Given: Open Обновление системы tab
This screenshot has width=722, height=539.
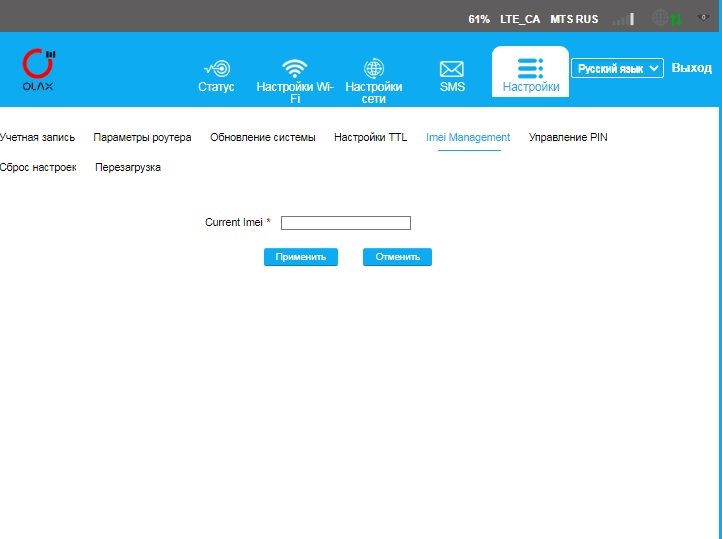Looking at the screenshot, I should [x=262, y=137].
